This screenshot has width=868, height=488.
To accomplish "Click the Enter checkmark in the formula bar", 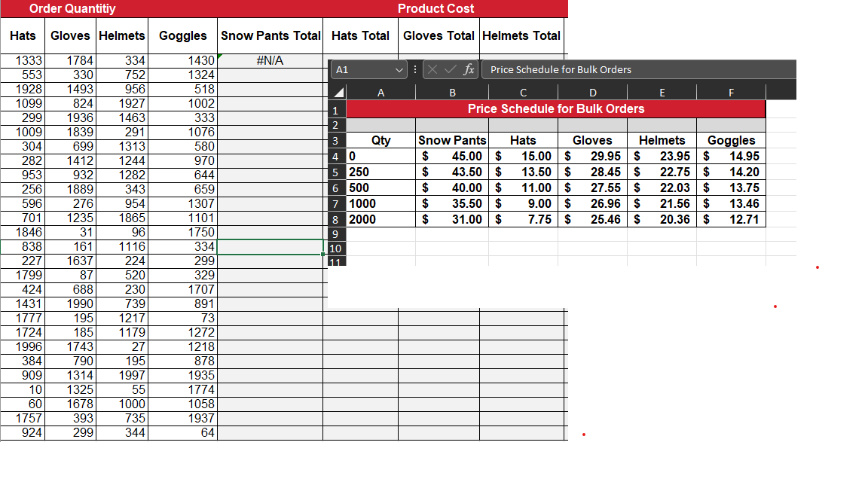I will [448, 69].
